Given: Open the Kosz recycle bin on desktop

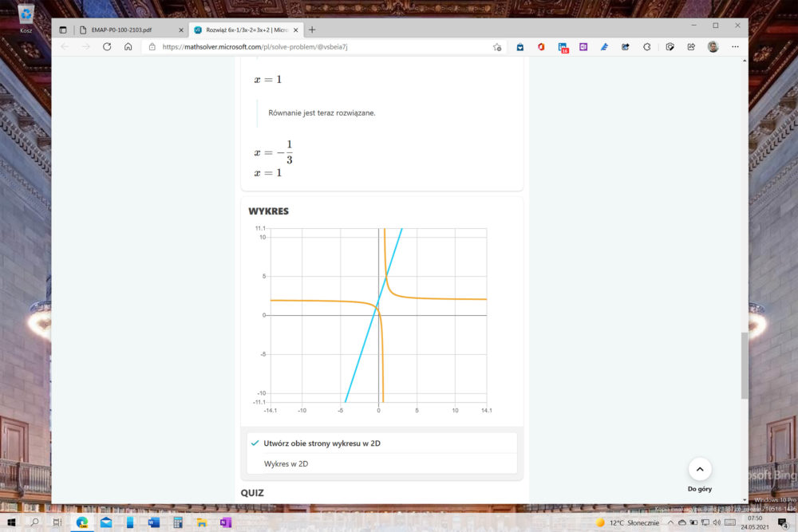Looking at the screenshot, I should point(26,18).
